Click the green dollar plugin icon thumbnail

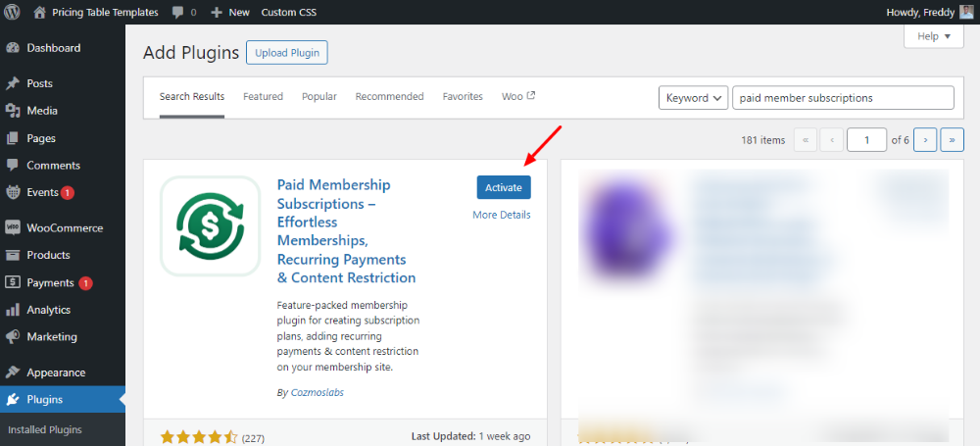tap(210, 225)
